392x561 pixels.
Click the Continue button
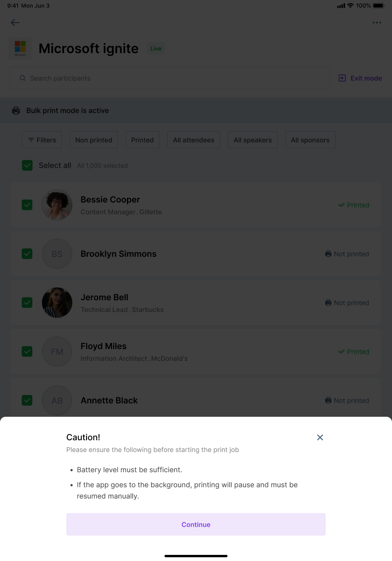(196, 524)
